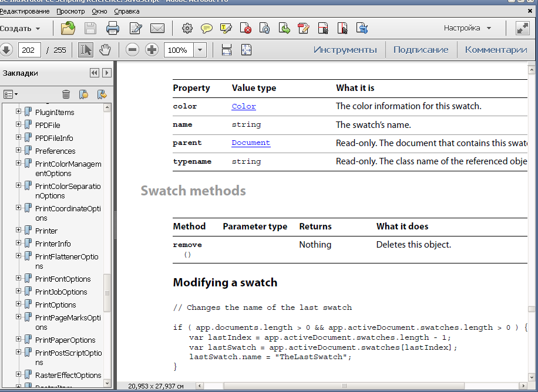
Task: Collapse the bookmarks panel with double arrow
Action: pyautogui.click(x=94, y=73)
